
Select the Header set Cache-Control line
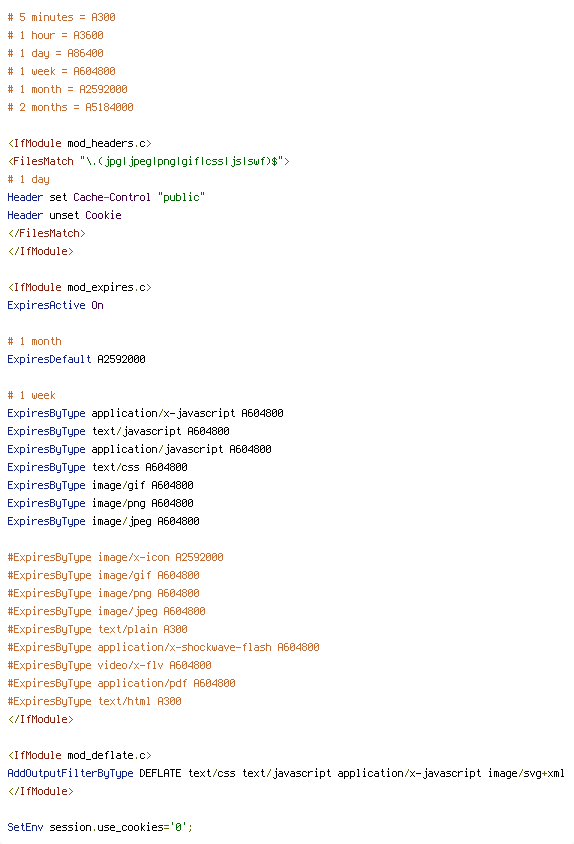click(x=106, y=198)
